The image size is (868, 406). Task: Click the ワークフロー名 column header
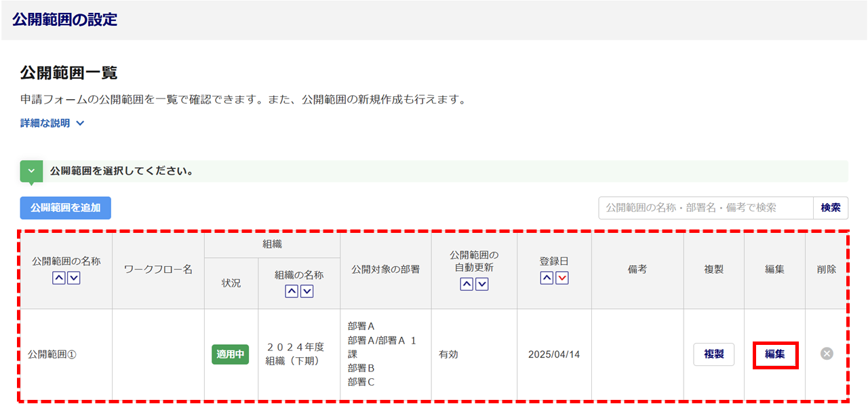(158, 270)
